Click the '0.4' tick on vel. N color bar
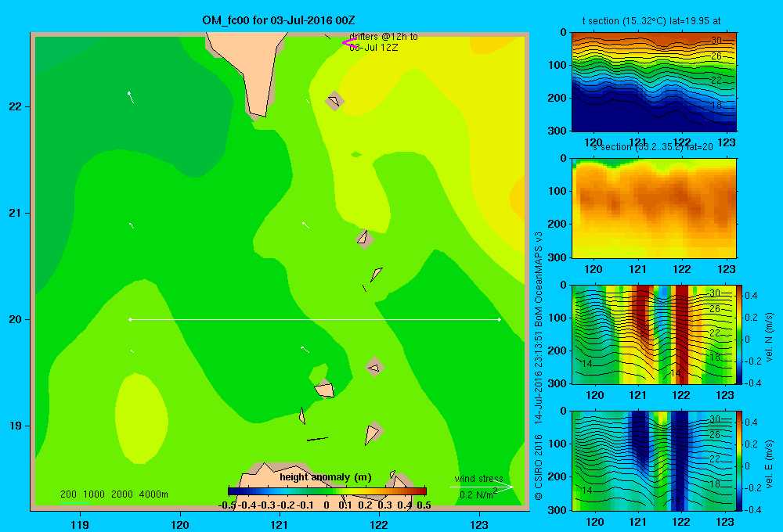 click(751, 296)
